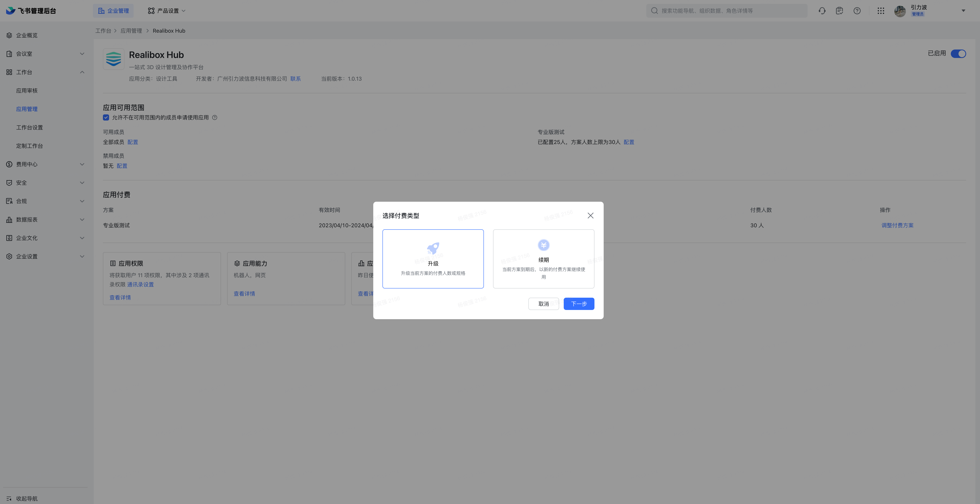Click the 联系 developer link
The height and width of the screenshot is (504, 980).
click(x=295, y=79)
